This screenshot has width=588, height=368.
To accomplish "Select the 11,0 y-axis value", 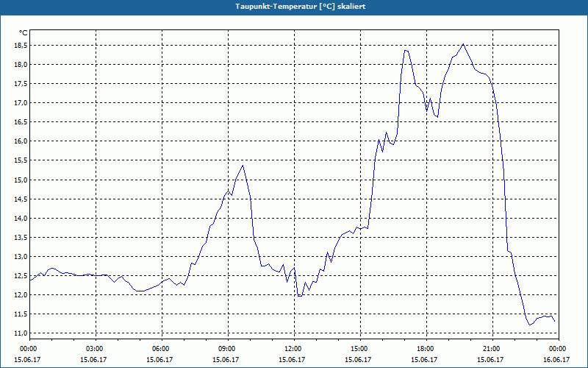I will (x=21, y=333).
